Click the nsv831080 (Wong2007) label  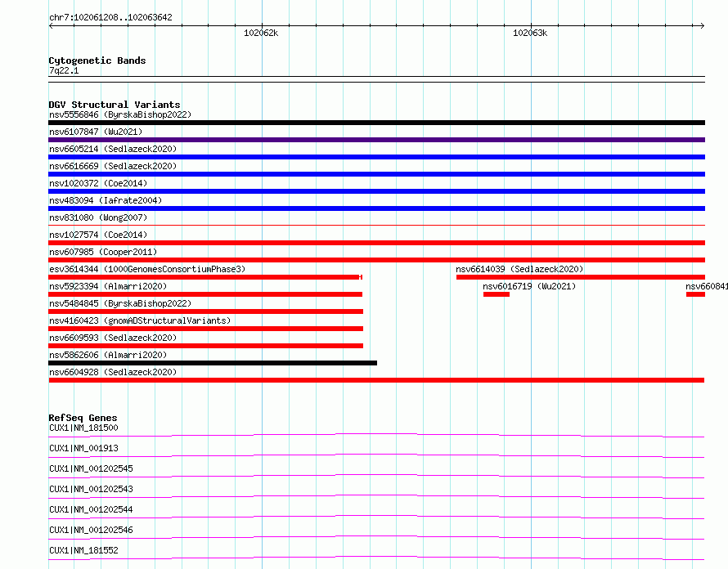coord(98,217)
